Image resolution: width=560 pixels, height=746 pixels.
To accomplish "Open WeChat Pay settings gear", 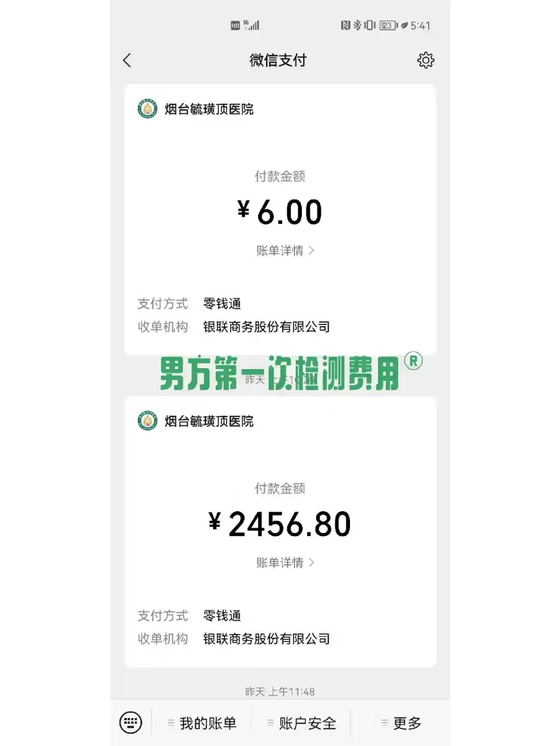I will [426, 60].
